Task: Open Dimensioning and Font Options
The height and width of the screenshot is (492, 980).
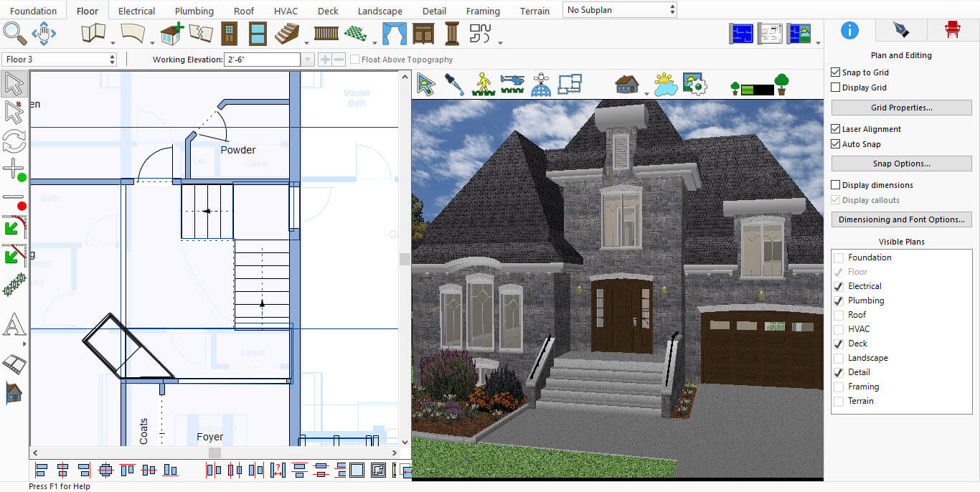Action: pyautogui.click(x=901, y=219)
